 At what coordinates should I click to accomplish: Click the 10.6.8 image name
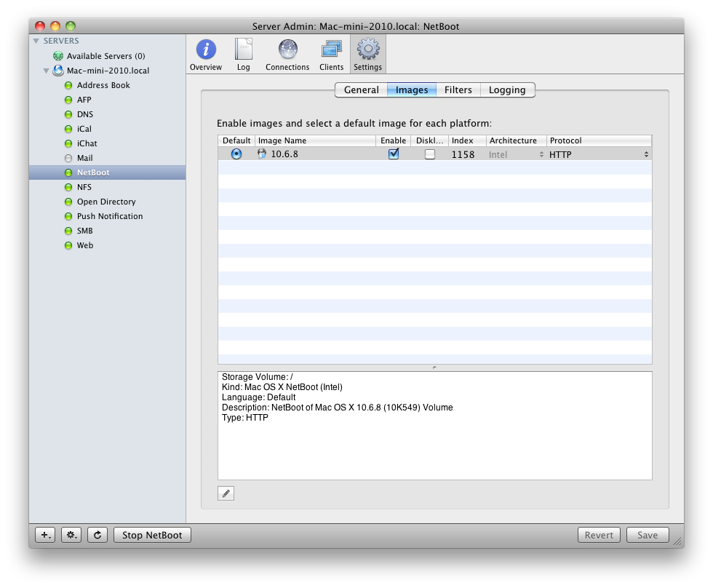click(284, 154)
